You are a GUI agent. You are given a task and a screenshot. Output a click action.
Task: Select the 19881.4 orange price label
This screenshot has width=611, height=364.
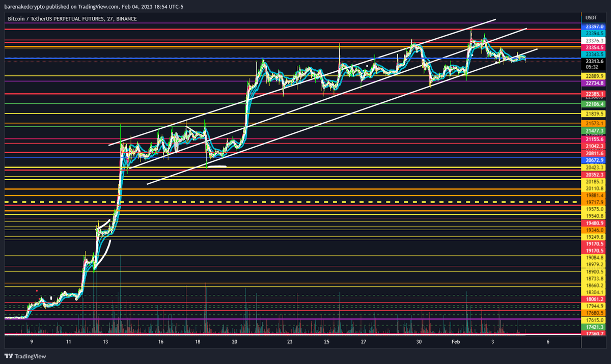[x=594, y=195]
